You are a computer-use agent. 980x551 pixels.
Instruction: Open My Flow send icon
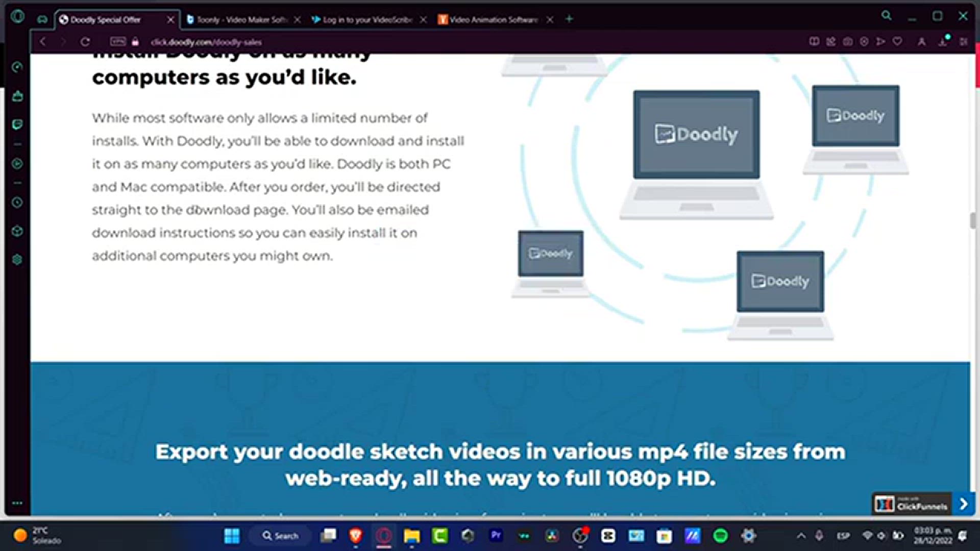(880, 42)
